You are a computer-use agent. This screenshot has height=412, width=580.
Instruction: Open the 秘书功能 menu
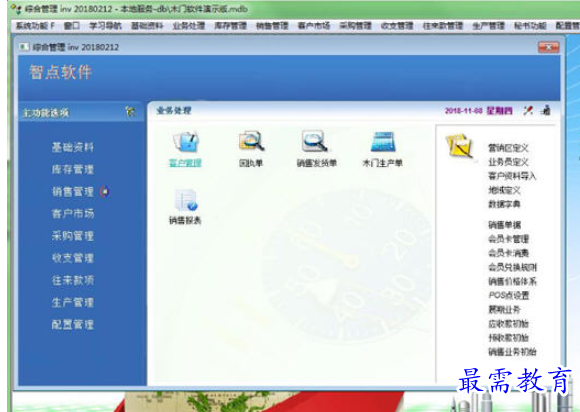point(530,26)
